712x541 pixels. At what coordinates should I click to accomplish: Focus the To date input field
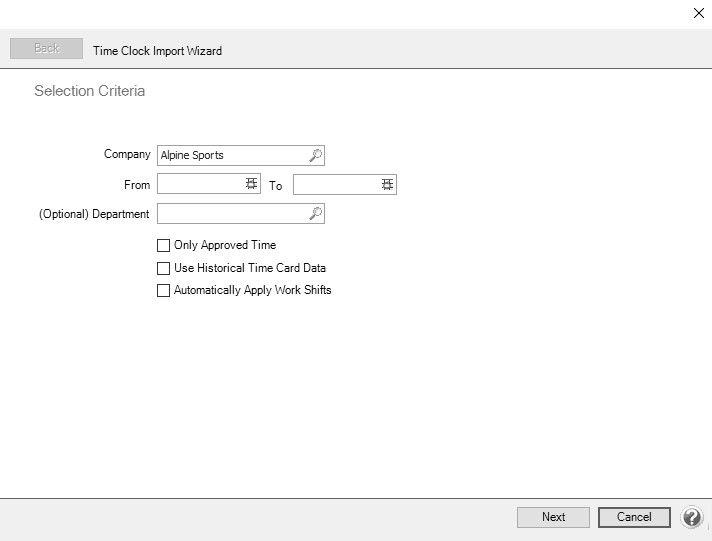coord(336,185)
